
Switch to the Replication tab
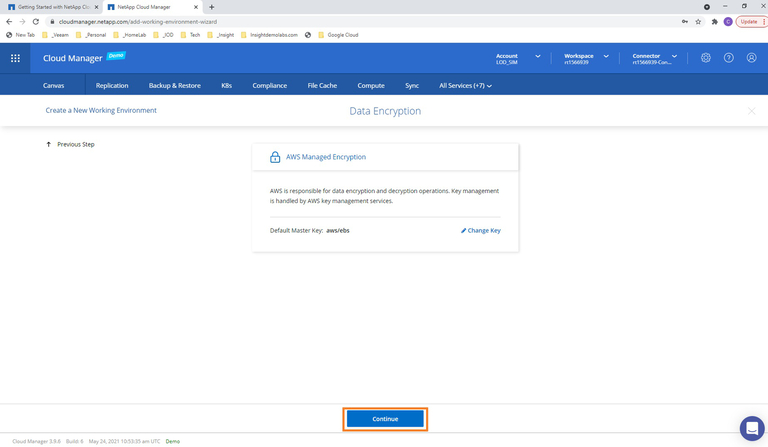tap(112, 86)
